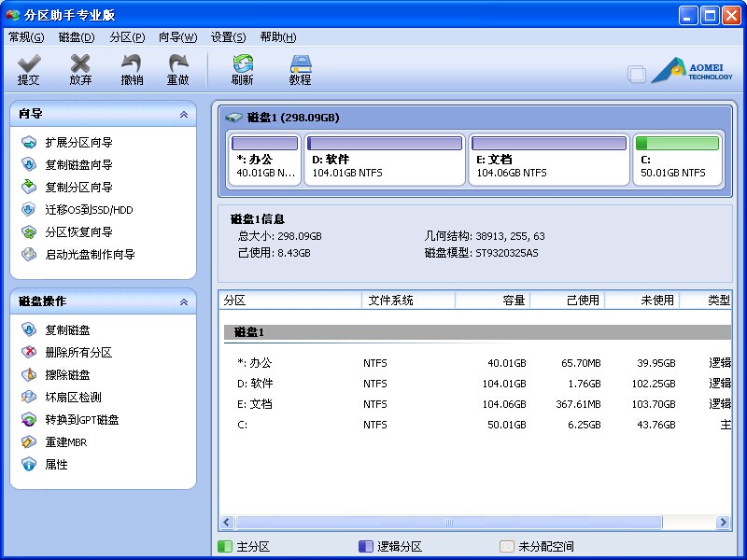747x560 pixels.
Task: Select the C: partition block
Action: click(678, 160)
